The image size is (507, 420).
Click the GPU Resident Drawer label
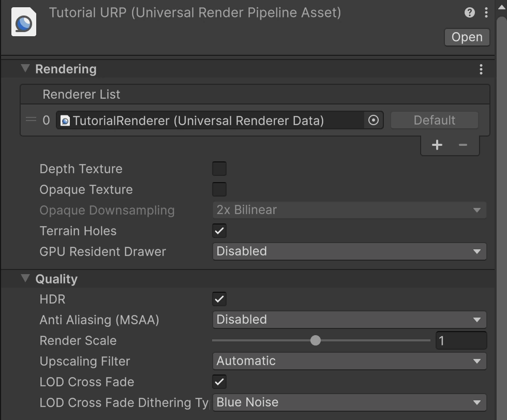point(102,251)
